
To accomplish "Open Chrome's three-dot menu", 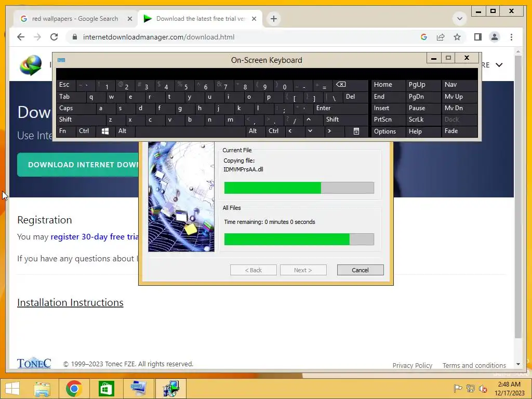I will click(511, 37).
